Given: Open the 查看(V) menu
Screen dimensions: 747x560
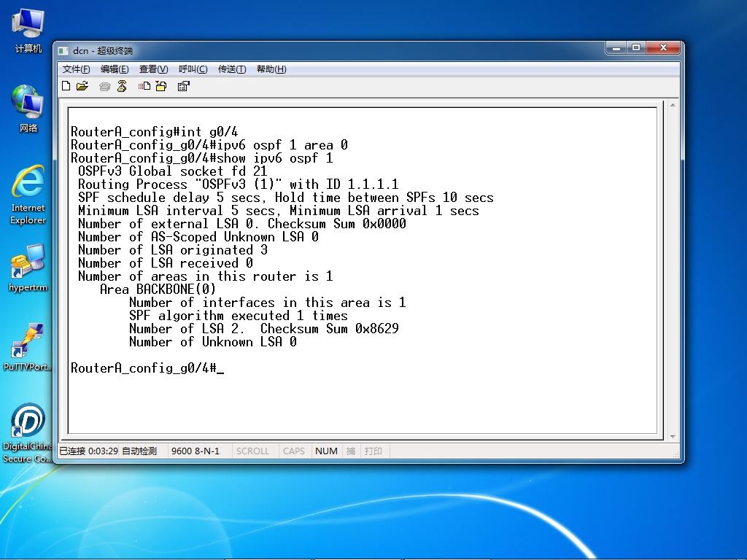Looking at the screenshot, I should (x=153, y=69).
